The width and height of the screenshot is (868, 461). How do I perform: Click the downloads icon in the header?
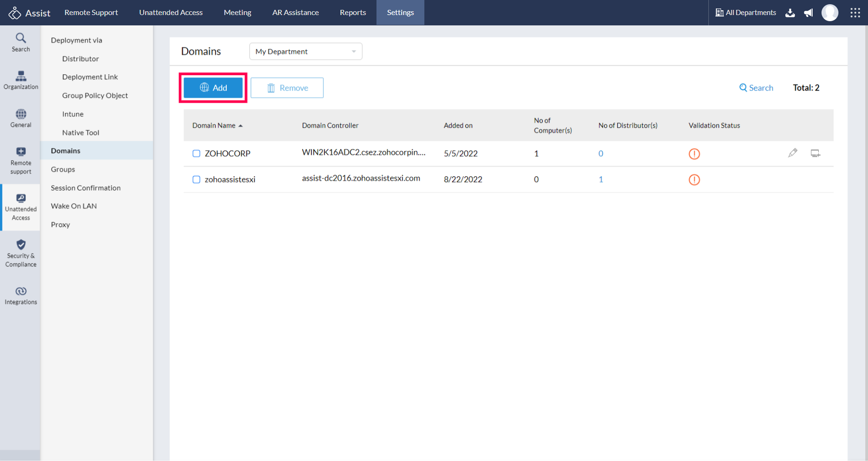click(790, 14)
